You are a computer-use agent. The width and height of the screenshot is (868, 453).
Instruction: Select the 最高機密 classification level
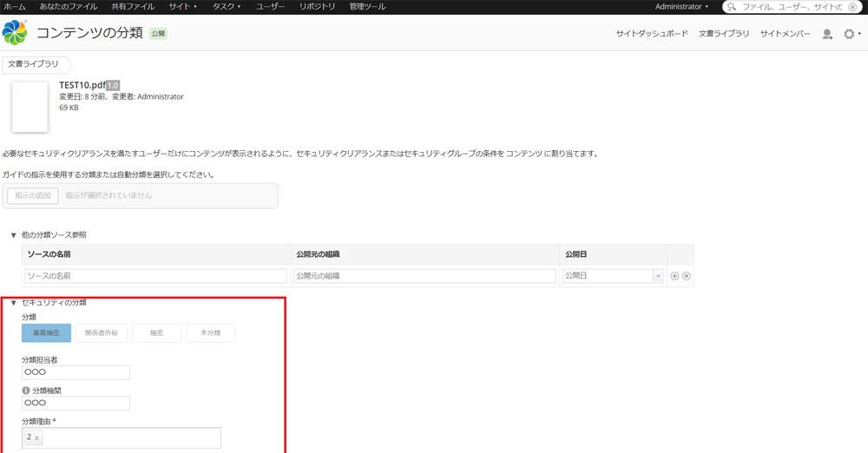coord(47,333)
